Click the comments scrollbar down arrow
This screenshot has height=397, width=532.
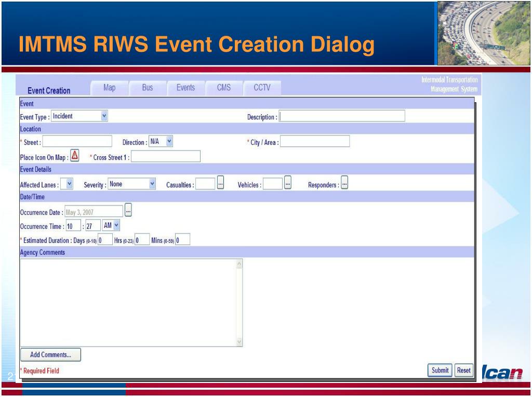(x=239, y=342)
